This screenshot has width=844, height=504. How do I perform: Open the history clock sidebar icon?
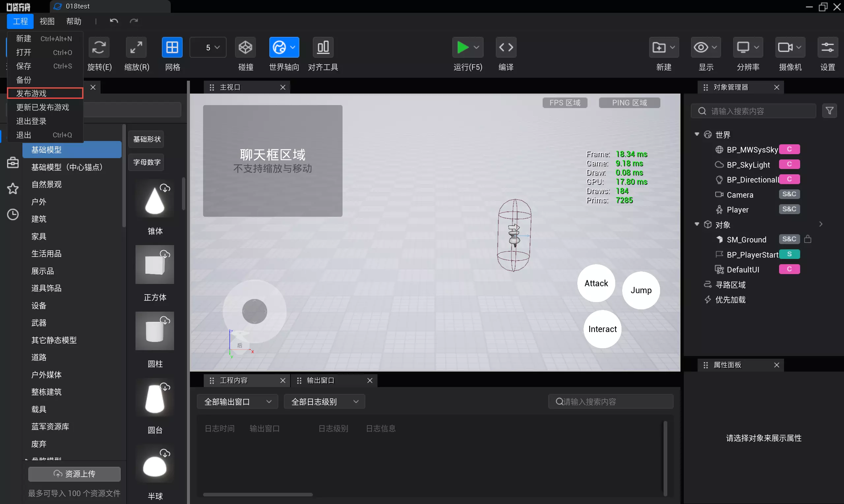[x=13, y=214]
